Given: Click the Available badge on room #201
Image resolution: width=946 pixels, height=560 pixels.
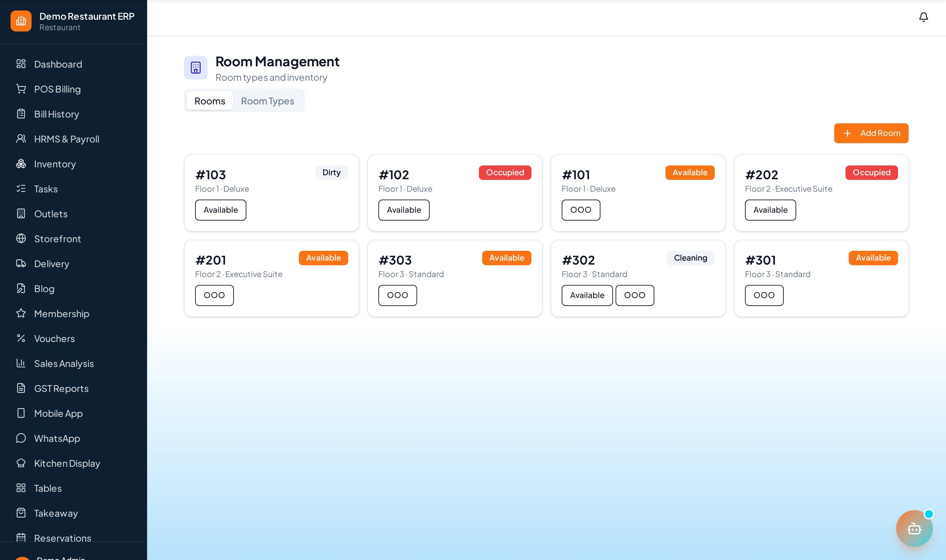Looking at the screenshot, I should coord(323,258).
